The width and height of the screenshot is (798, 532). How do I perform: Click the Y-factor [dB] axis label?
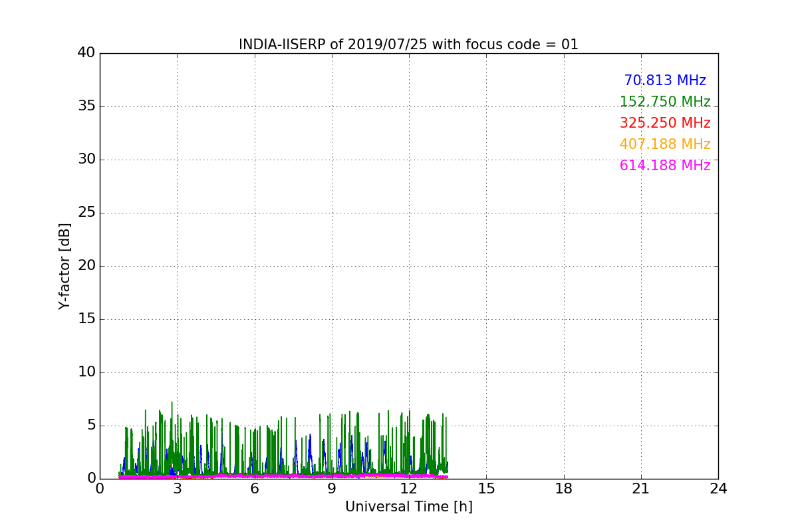[x=65, y=266]
